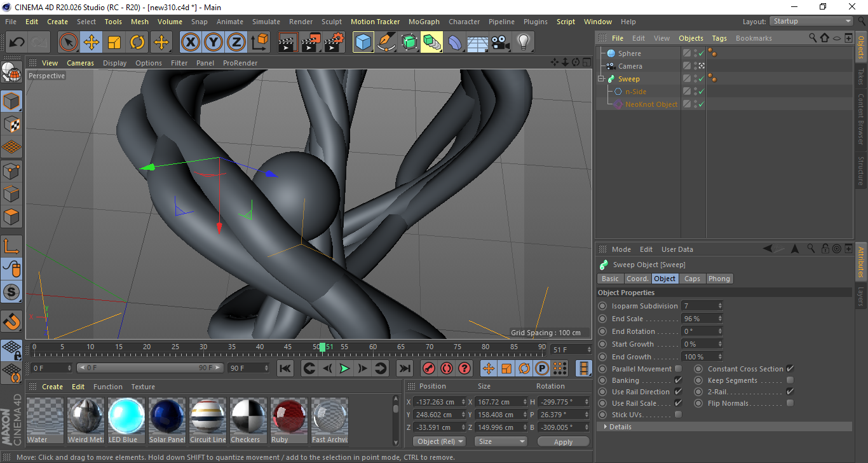
Task: Open the Content Browser side tab
Action: pyautogui.click(x=861, y=119)
